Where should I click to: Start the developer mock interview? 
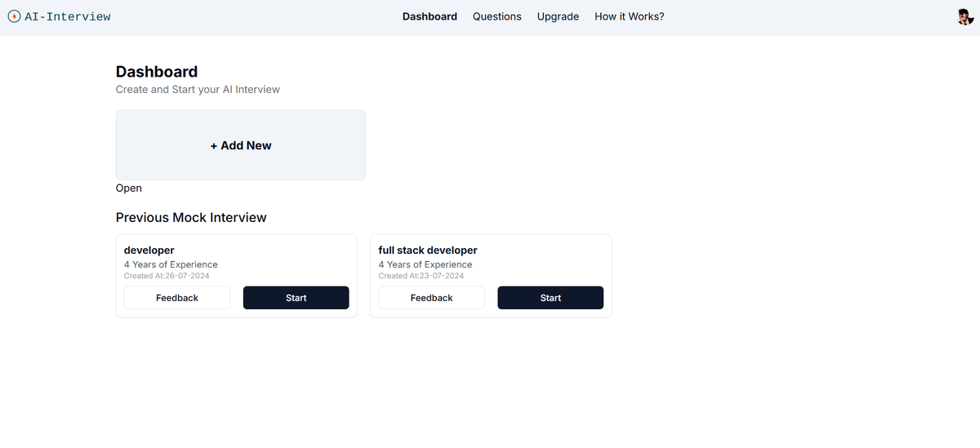[296, 298]
